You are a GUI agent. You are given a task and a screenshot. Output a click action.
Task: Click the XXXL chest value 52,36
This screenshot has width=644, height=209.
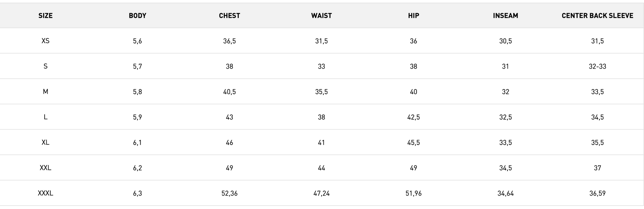coord(229,193)
